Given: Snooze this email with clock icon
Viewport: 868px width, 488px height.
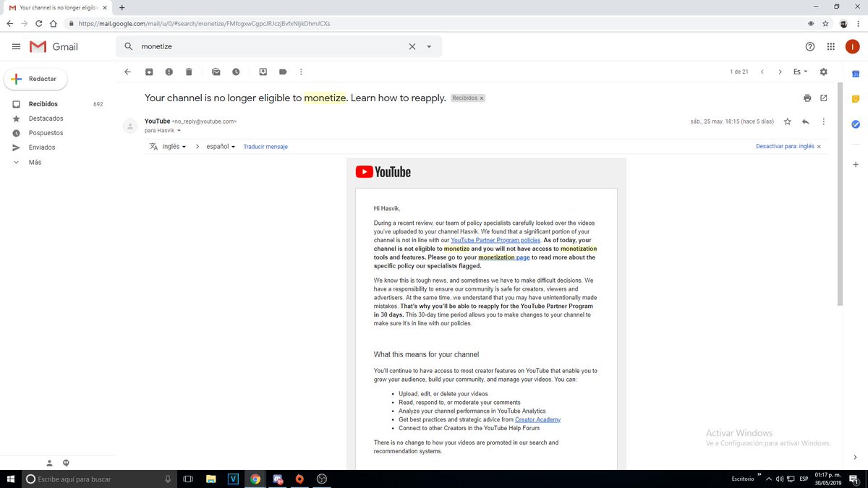Looking at the screenshot, I should coord(236,72).
